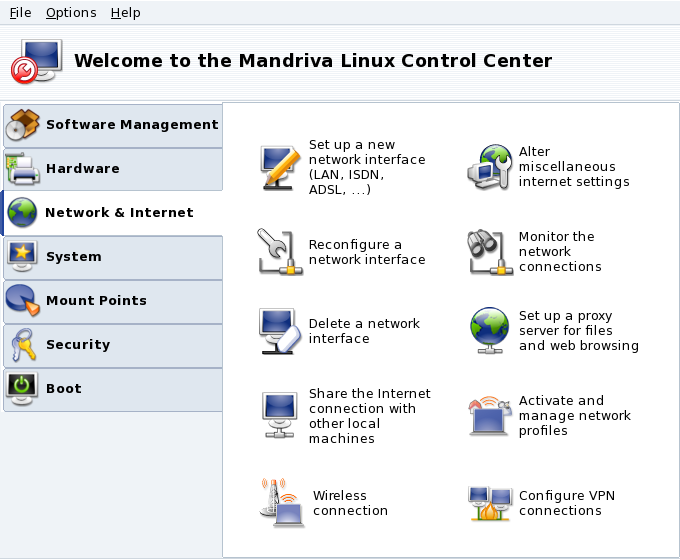Switch to the Hardware tab
Screen dimensions: 680x560
click(x=112, y=169)
